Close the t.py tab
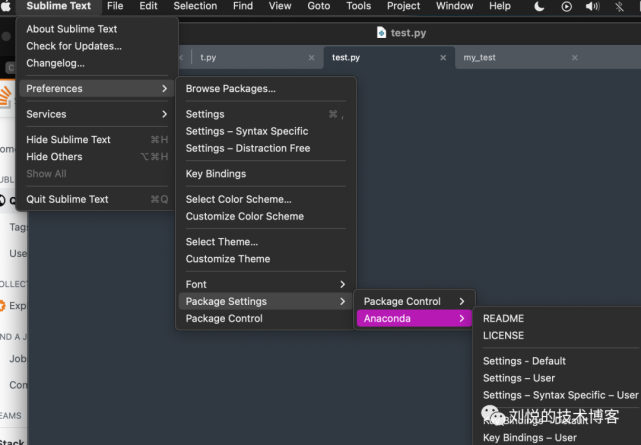The height and width of the screenshot is (445, 641). coord(312,58)
